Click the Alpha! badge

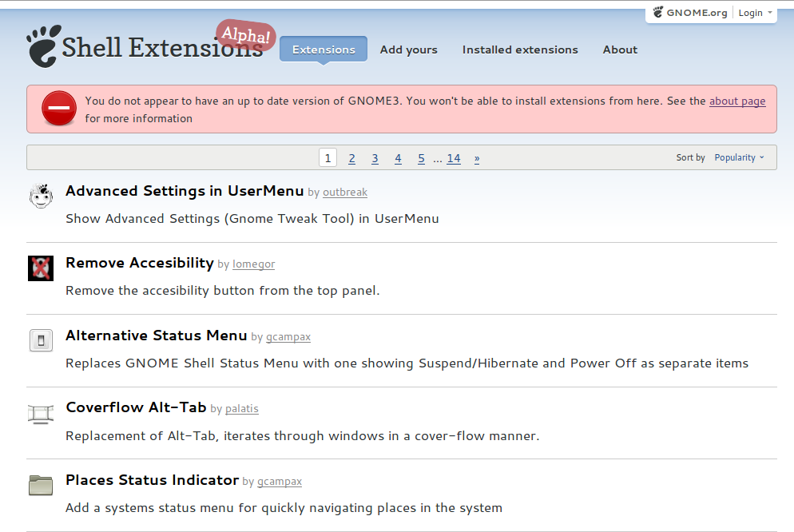[246, 34]
